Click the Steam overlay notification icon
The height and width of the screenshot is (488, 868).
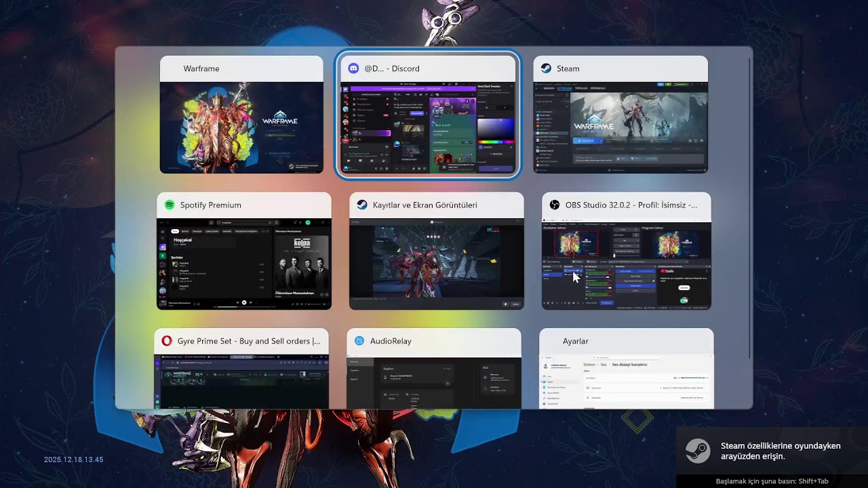[697, 451]
